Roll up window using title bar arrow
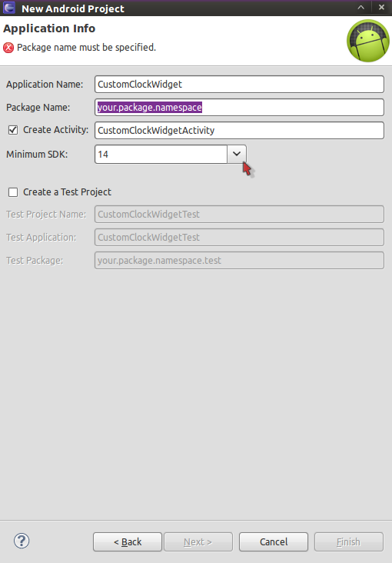The height and width of the screenshot is (563, 392). click(360, 8)
